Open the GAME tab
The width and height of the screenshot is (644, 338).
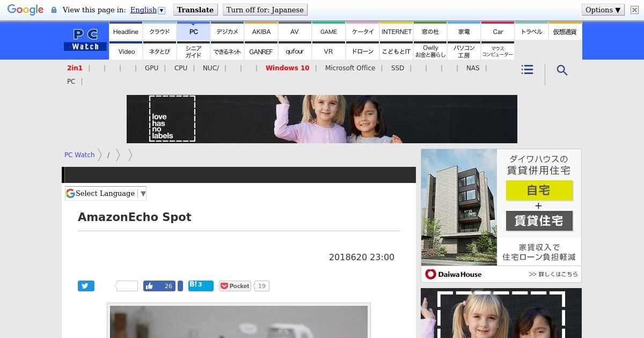(328, 31)
